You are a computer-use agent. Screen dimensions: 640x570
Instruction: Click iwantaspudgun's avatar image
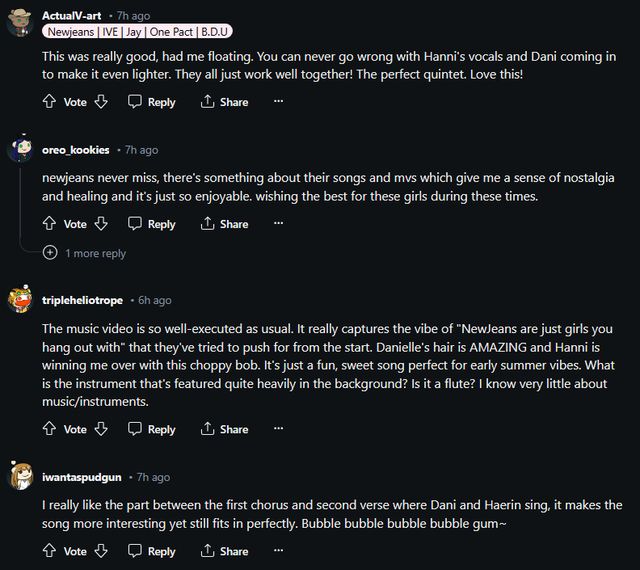21,477
